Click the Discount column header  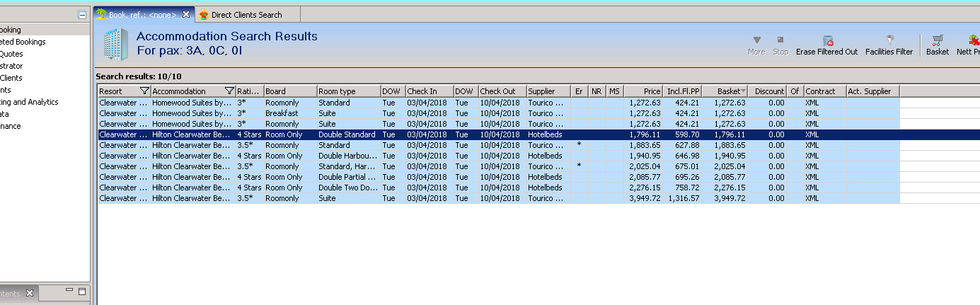point(768,91)
